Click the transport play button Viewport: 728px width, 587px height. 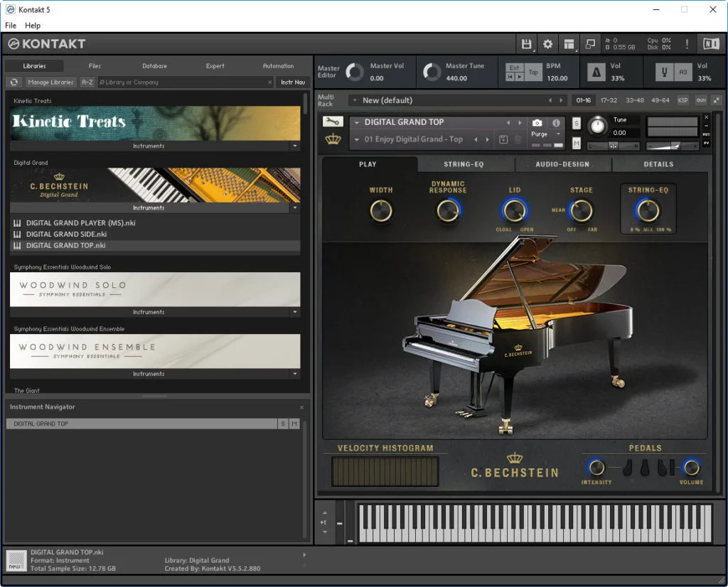520,77
